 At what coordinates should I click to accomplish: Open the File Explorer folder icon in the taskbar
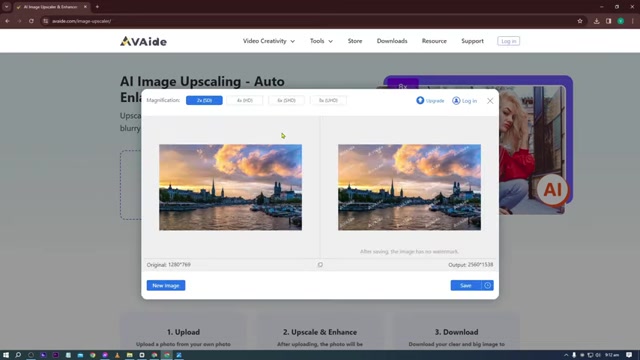[130, 355]
